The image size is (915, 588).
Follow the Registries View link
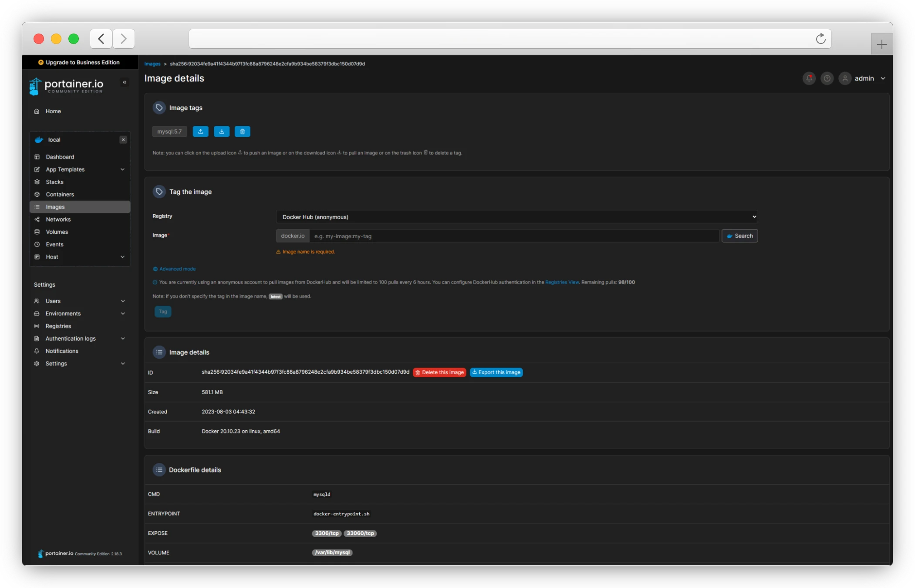click(x=562, y=282)
